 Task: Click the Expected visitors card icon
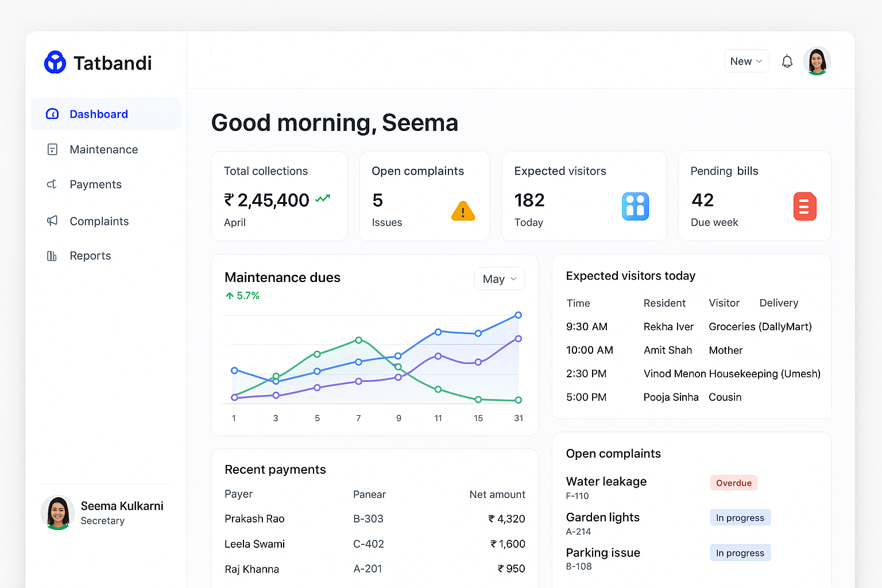click(635, 206)
